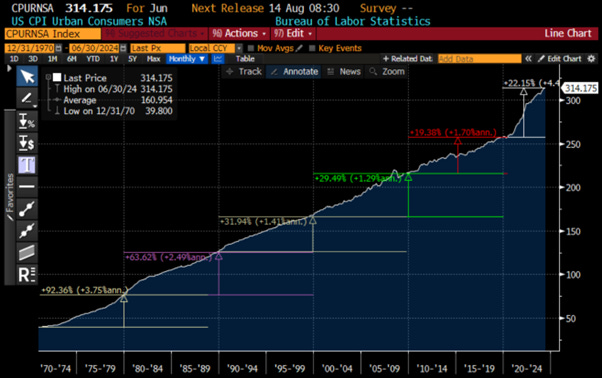Click the start date 12/31/1970 field
602x378 pixels.
(x=30, y=48)
